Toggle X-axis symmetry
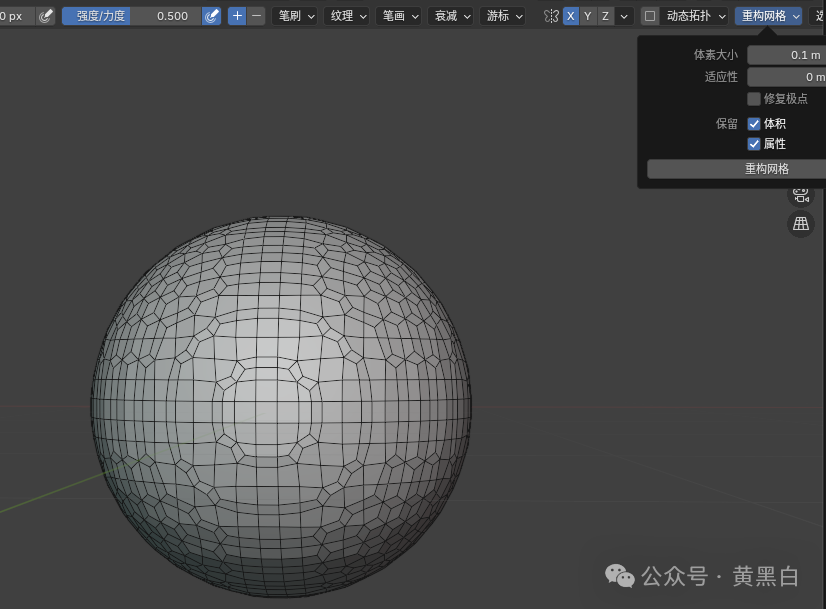This screenshot has width=826, height=609. 571,16
